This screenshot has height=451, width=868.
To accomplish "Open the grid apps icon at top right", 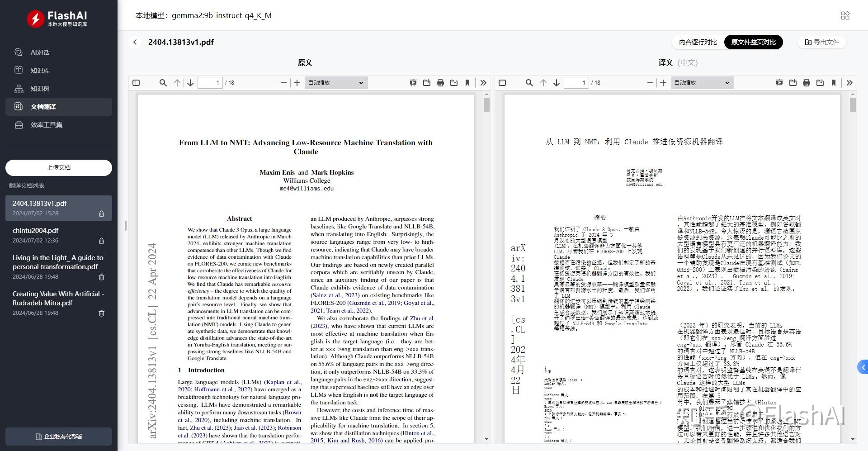I will (845, 15).
